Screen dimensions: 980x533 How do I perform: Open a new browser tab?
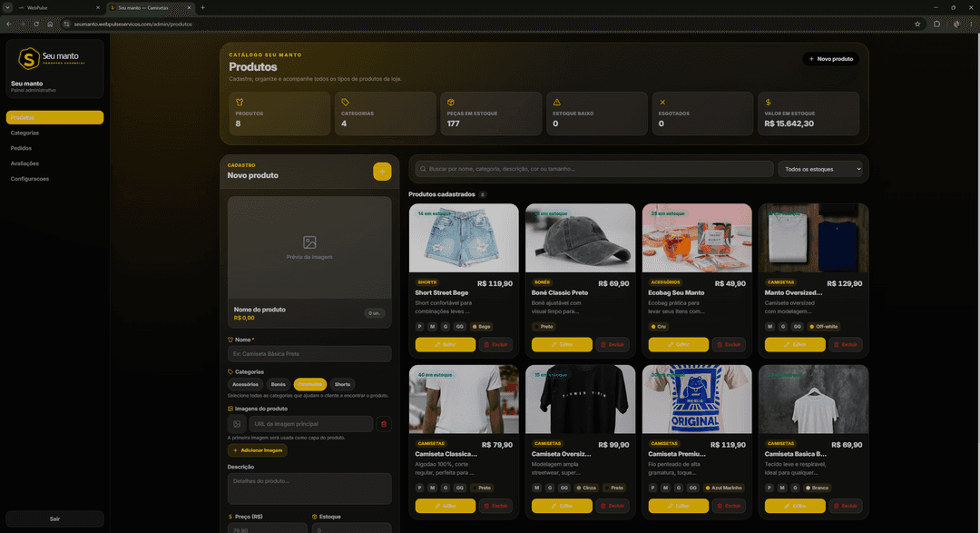tap(202, 7)
